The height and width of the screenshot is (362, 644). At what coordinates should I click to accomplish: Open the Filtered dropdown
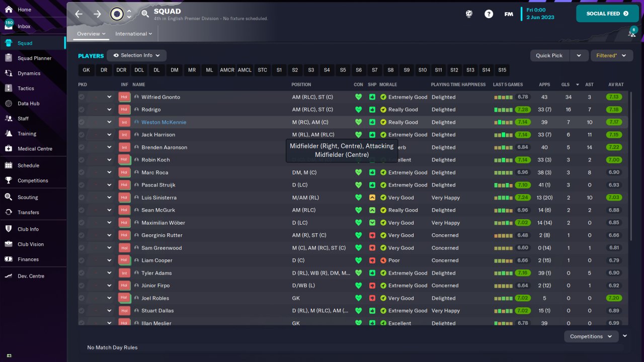click(x=611, y=55)
